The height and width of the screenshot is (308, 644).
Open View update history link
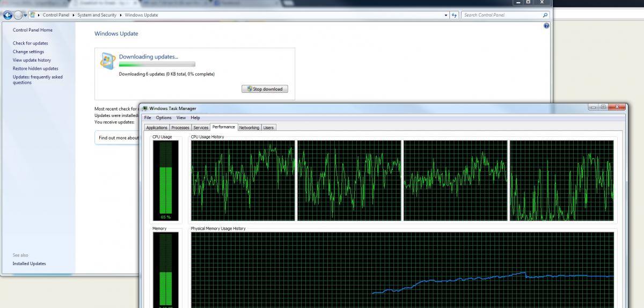32,60
